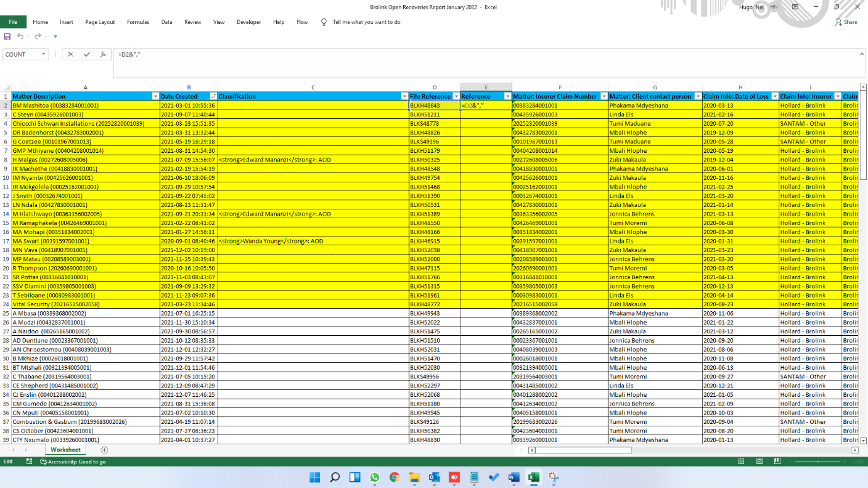Image resolution: width=868 pixels, height=488 pixels.
Task: Select row 25 header
Action: pos(6,313)
